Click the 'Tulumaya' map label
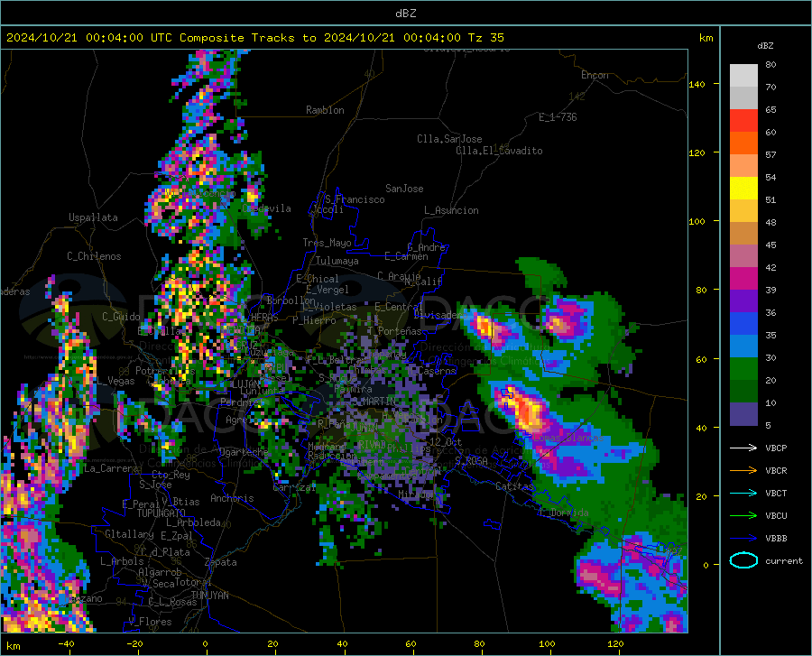812x656 pixels. click(x=337, y=261)
